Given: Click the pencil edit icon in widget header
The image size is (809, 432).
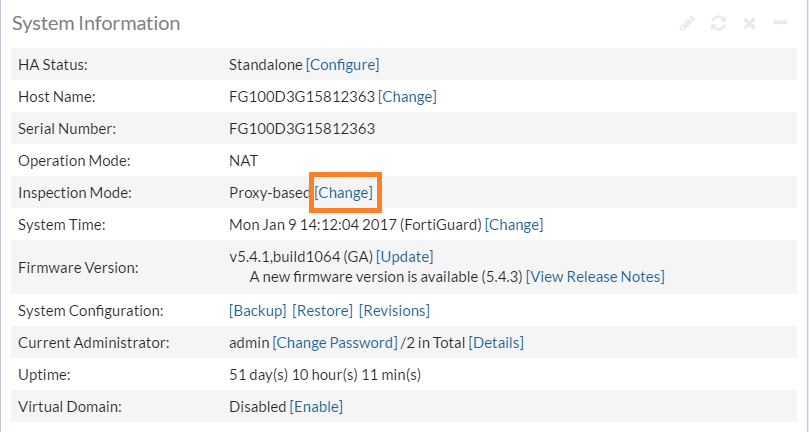Looking at the screenshot, I should pyautogui.click(x=687, y=23).
